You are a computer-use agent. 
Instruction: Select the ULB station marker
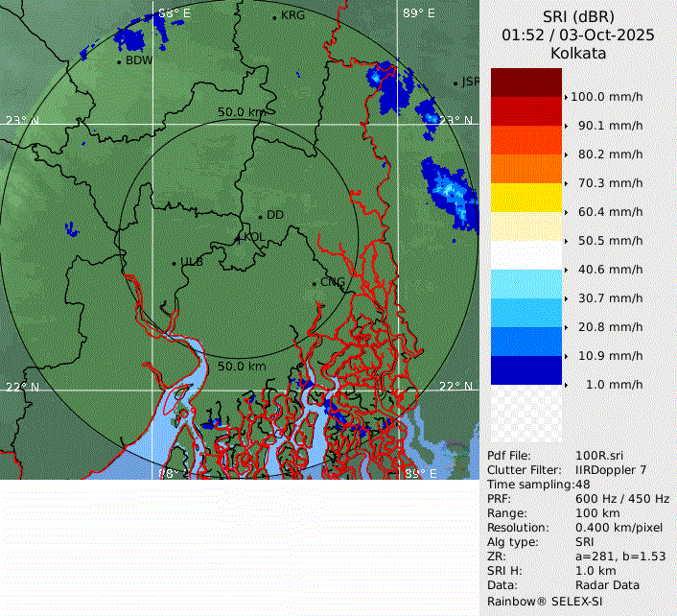pos(174,262)
